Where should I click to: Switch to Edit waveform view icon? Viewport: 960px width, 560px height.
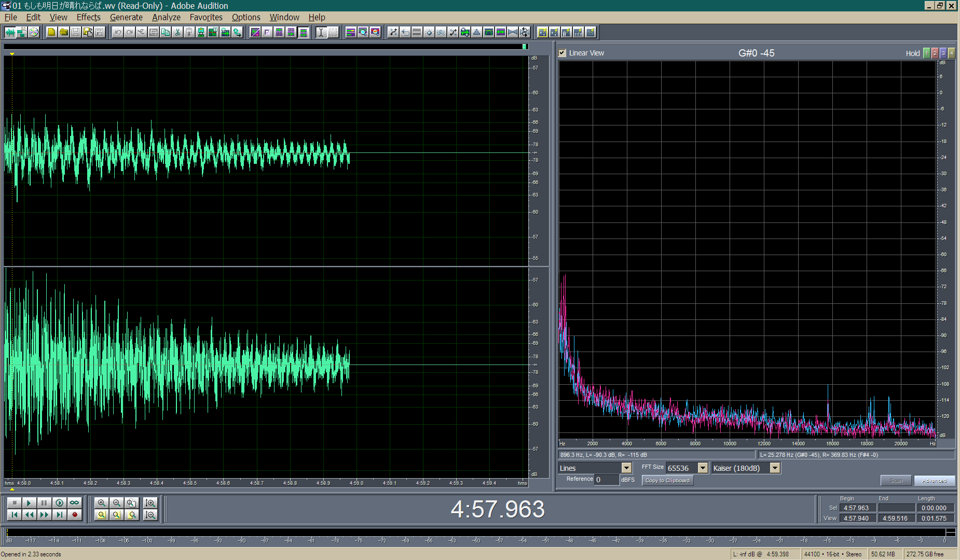(10, 32)
